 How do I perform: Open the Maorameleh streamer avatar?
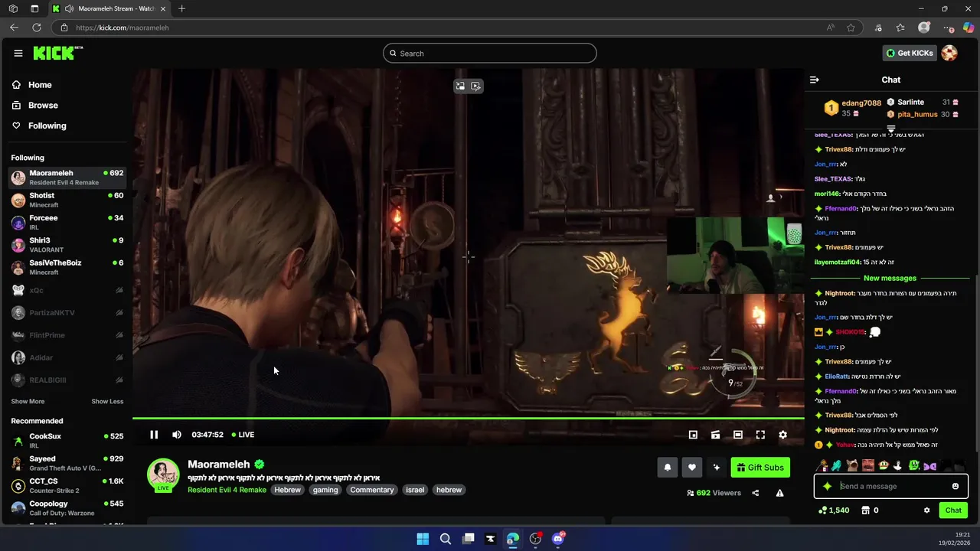(x=163, y=474)
